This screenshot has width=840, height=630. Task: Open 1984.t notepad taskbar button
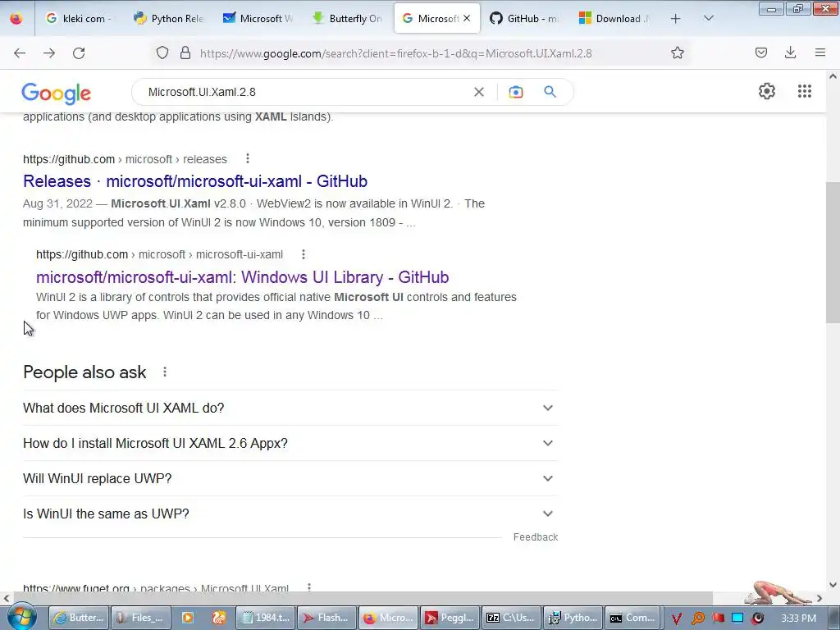point(265,618)
